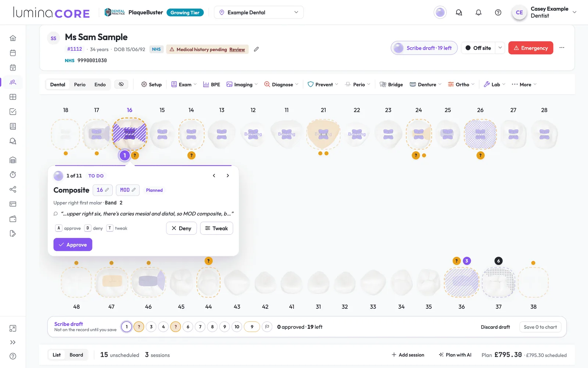Open the chat messages icon in header

(x=459, y=13)
